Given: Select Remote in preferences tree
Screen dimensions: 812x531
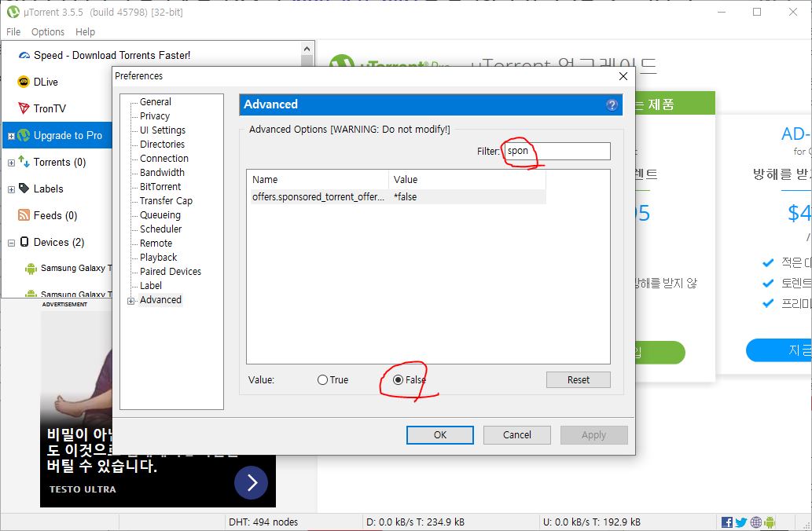Looking at the screenshot, I should (x=156, y=244).
